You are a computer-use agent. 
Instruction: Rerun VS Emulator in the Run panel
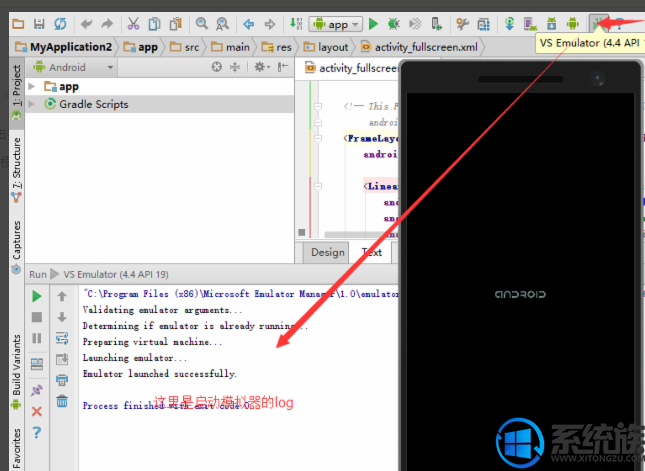click(37, 296)
